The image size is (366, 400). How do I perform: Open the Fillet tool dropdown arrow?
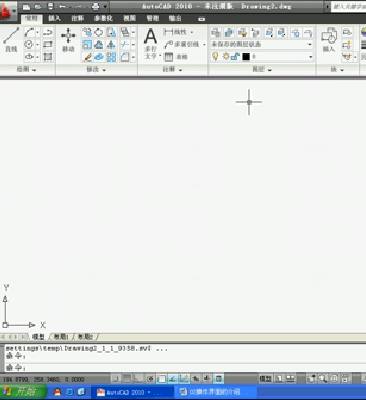pos(133,57)
